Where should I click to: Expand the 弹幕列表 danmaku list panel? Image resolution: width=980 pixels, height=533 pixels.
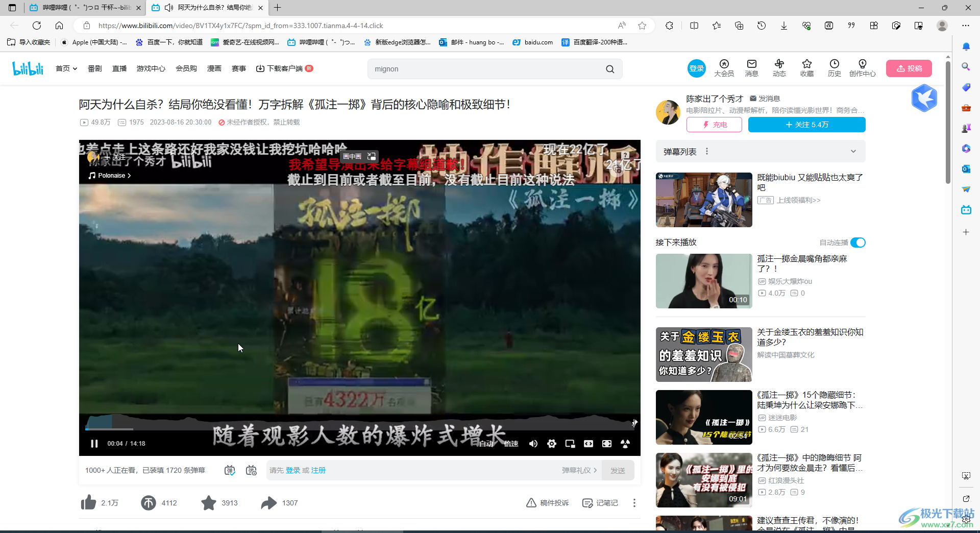point(854,151)
